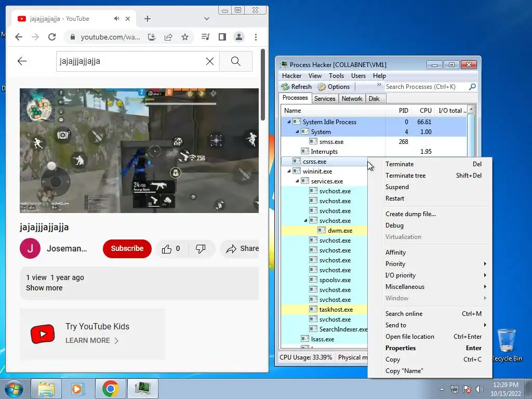
Task: Click Refresh in Process Hacker toolbar
Action: 296,87
